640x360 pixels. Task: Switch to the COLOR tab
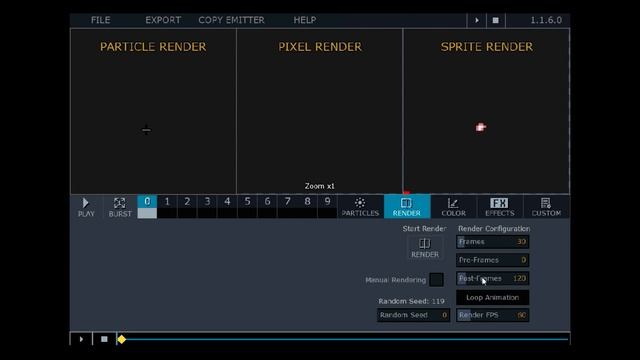[x=453, y=207]
